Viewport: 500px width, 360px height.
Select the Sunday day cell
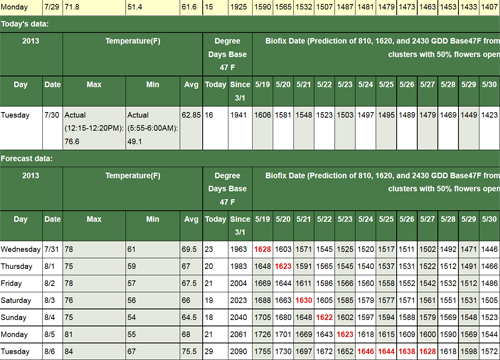[21, 317]
